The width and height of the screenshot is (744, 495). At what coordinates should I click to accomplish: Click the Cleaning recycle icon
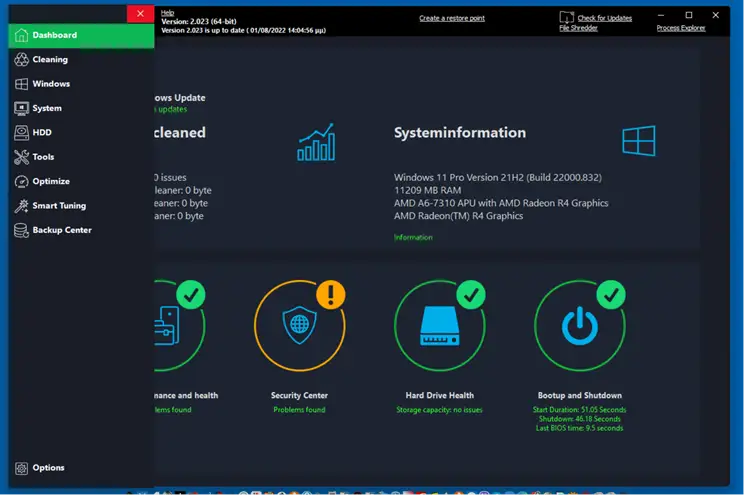(x=21, y=59)
